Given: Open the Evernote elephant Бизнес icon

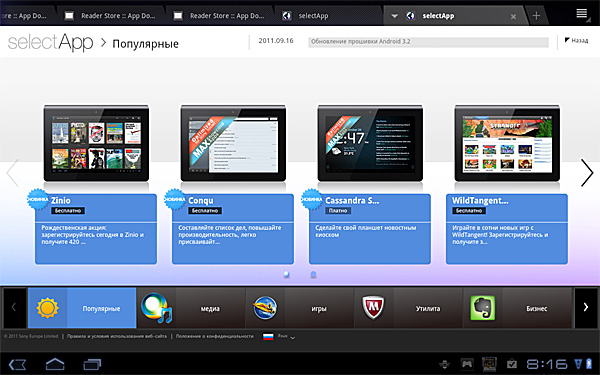Looking at the screenshot, I should pos(483,308).
